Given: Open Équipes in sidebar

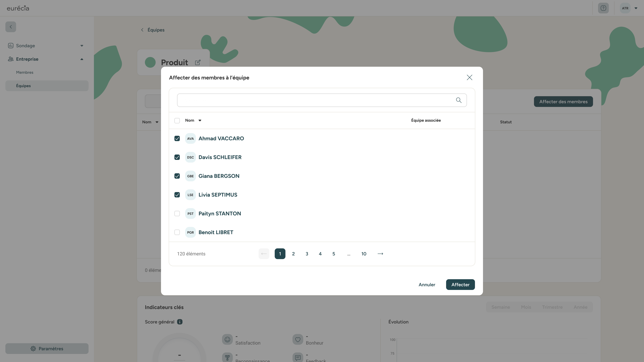Looking at the screenshot, I should click(47, 86).
